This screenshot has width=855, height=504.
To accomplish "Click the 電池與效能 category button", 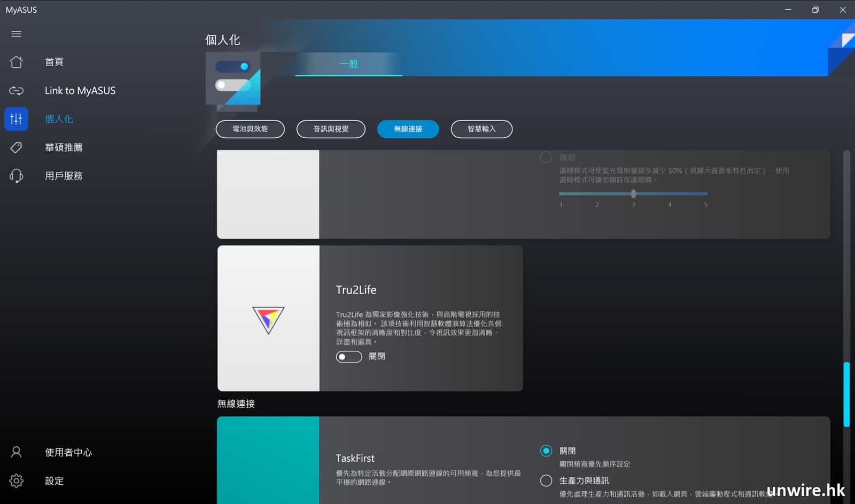I will 250,129.
